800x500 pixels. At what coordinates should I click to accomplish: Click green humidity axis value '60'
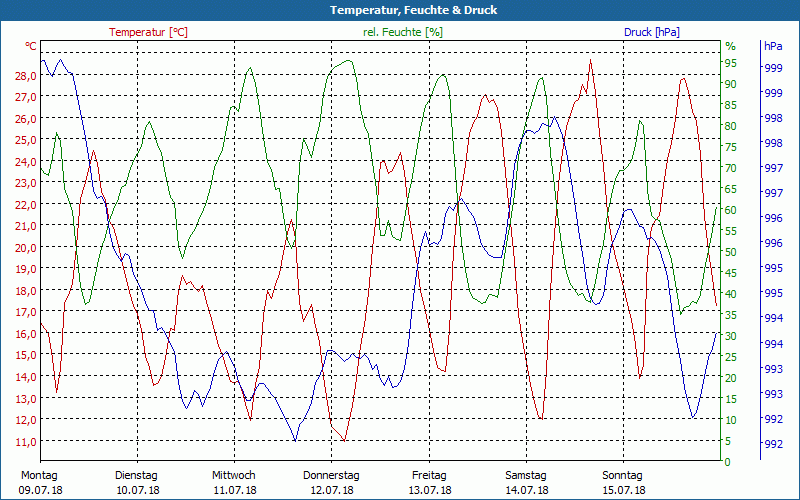(731, 210)
